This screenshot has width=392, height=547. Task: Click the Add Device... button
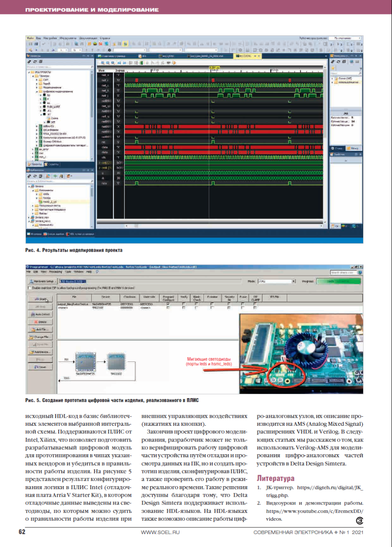(x=39, y=352)
